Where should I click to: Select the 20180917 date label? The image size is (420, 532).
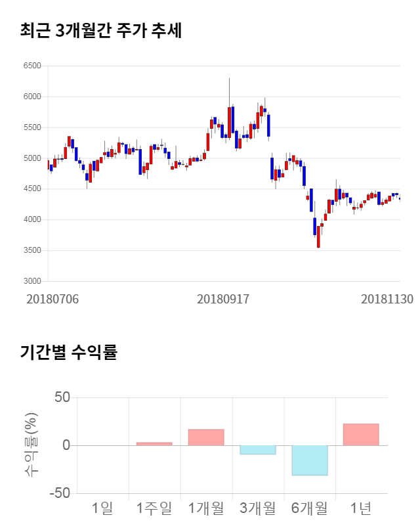click(x=223, y=299)
